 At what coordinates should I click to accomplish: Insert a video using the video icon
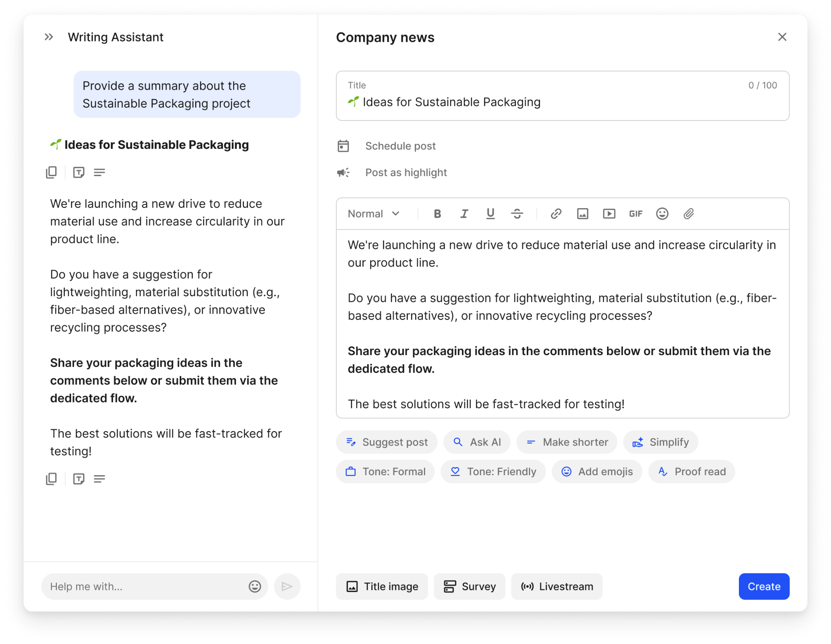point(609,213)
